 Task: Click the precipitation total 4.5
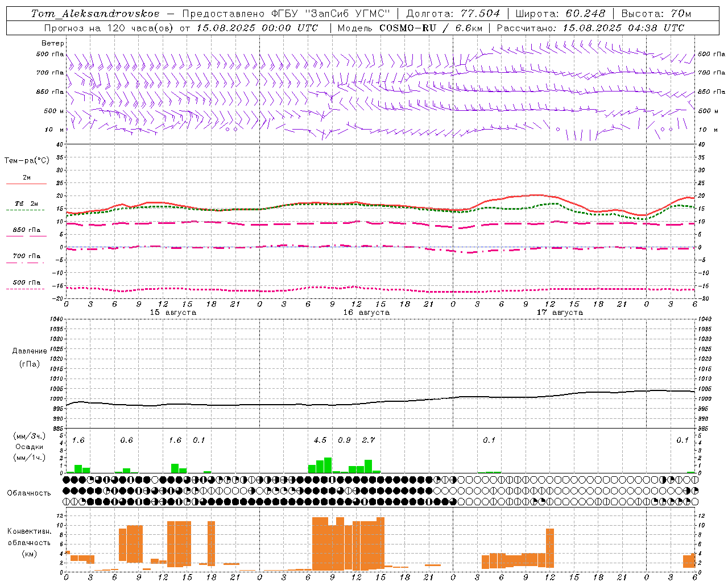coord(320,440)
